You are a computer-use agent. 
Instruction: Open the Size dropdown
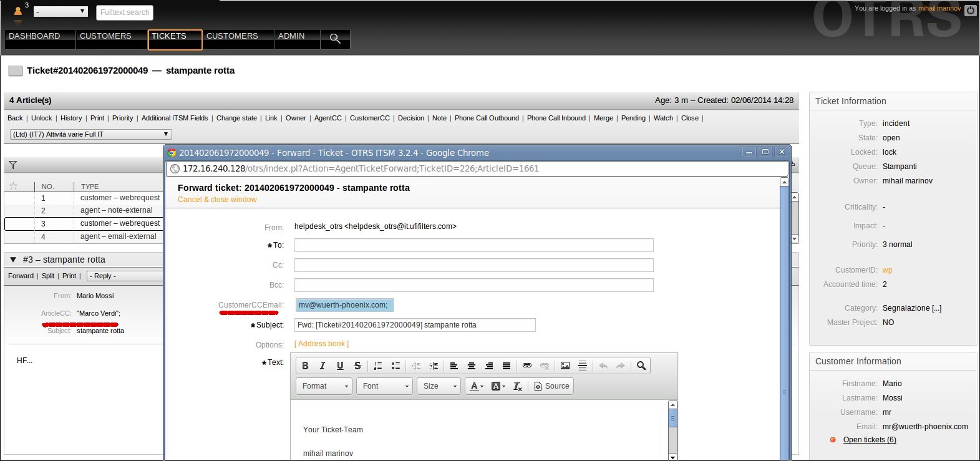(x=439, y=386)
